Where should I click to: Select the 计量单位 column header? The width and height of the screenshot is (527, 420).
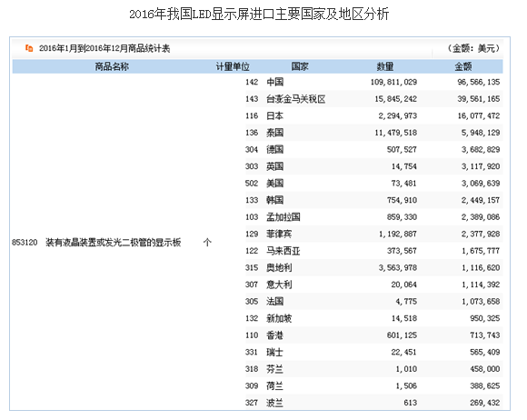(x=233, y=66)
